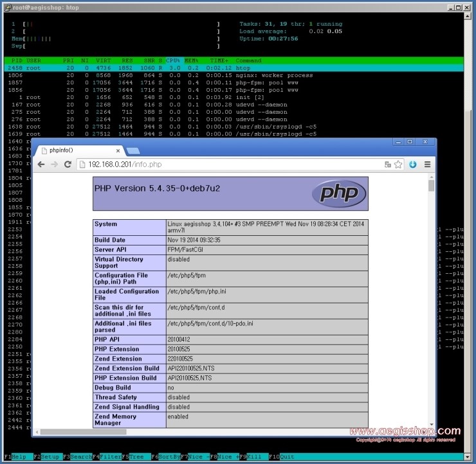Close the Chrome window

[x=425, y=142]
